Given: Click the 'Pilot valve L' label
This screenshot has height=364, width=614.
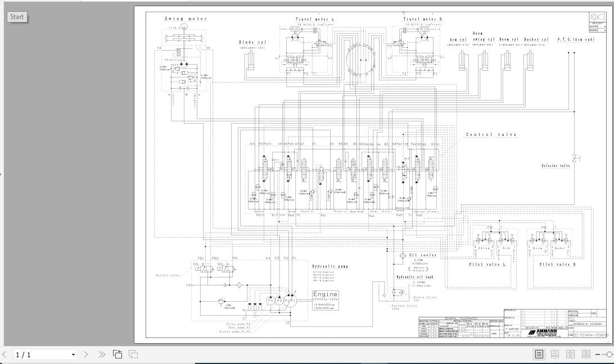Looking at the screenshot, I should click(487, 265).
